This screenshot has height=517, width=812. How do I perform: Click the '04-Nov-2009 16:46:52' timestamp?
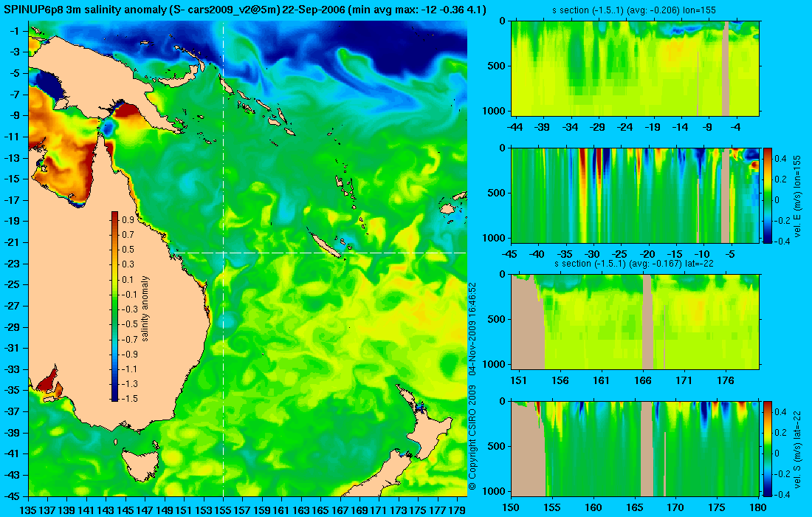tap(472, 329)
